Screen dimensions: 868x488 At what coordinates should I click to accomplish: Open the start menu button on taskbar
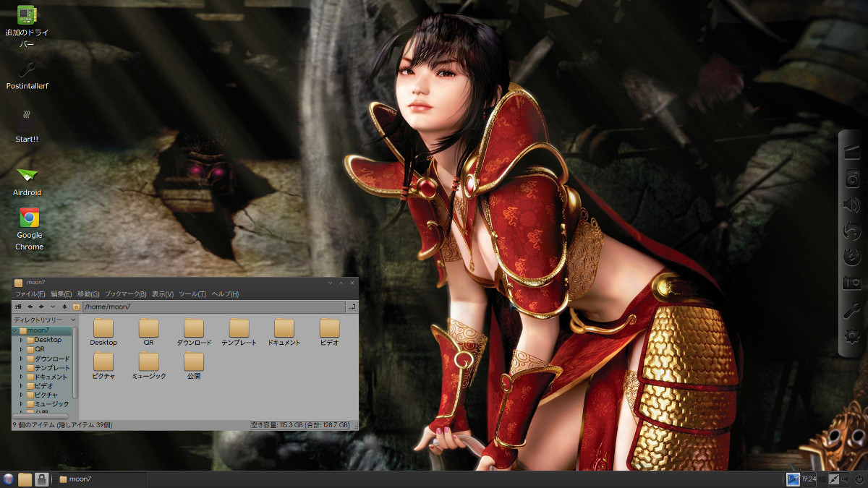(9, 479)
